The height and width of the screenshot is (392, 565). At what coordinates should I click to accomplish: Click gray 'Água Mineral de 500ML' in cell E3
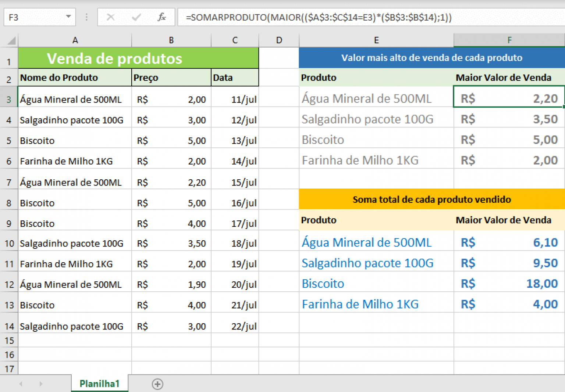[x=376, y=97]
